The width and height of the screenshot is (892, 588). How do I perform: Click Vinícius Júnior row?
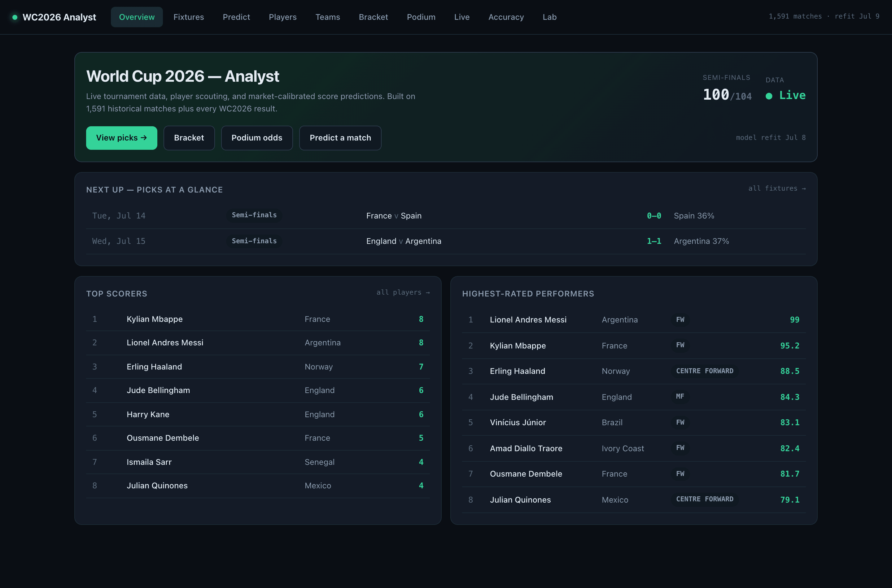coord(634,423)
